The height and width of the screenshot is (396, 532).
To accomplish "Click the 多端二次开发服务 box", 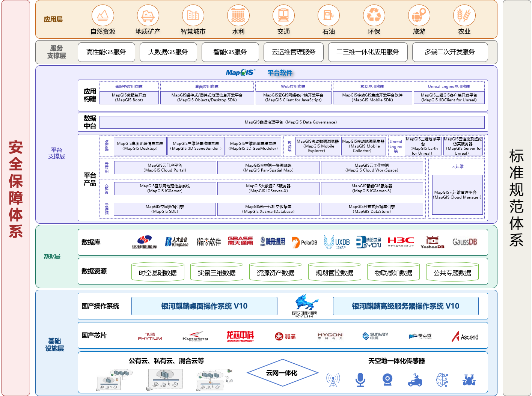I will pyautogui.click(x=450, y=52).
